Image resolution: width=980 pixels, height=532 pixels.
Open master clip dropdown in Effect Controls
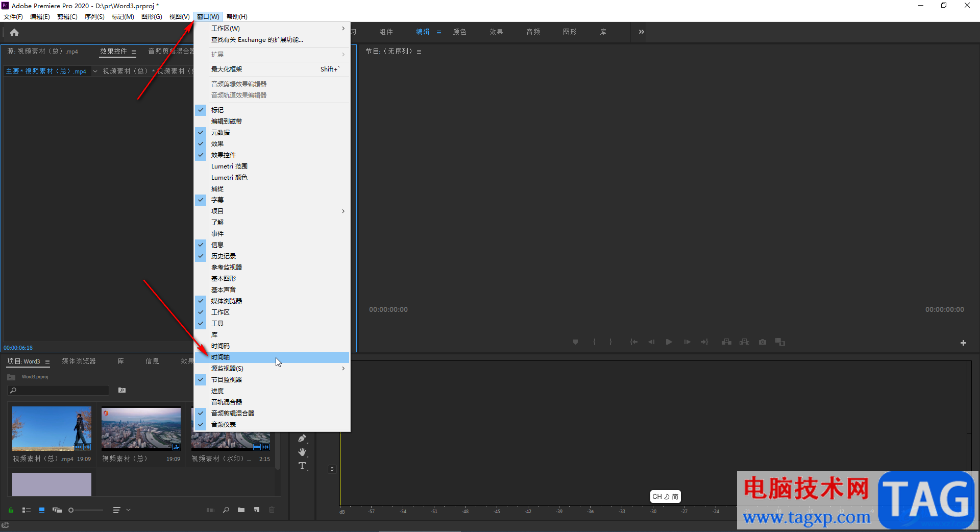point(95,71)
